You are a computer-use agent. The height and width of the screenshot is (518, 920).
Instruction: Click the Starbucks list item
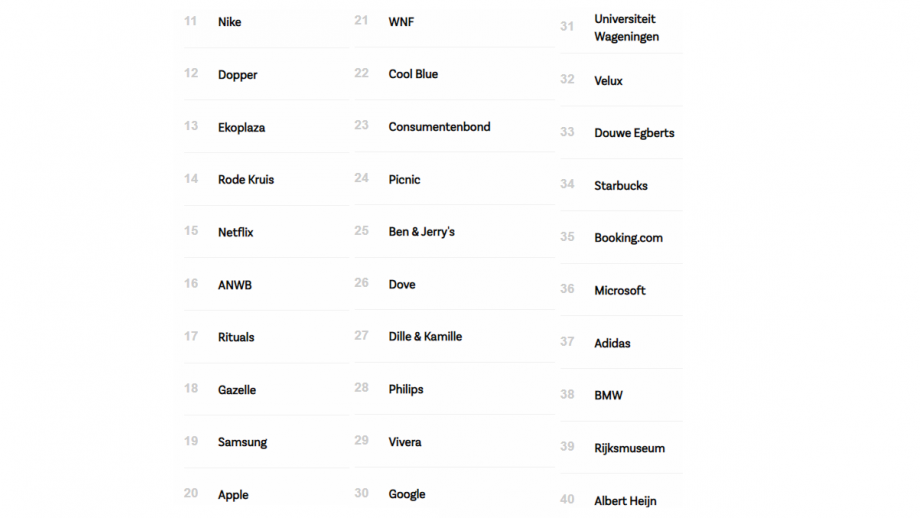tap(621, 186)
